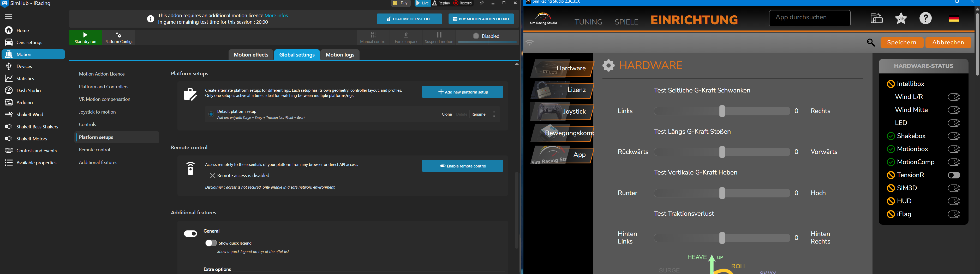Click the Live button in SimHub
The height and width of the screenshot is (274, 980).
click(422, 3)
